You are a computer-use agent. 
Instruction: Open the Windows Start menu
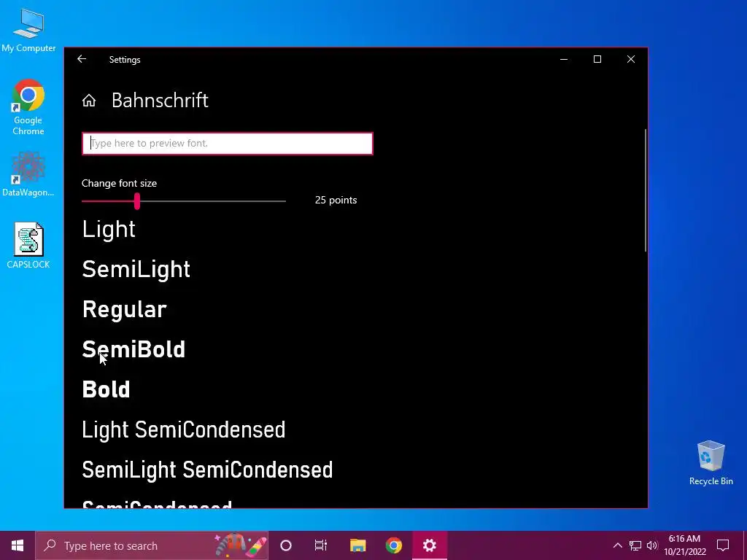point(18,545)
